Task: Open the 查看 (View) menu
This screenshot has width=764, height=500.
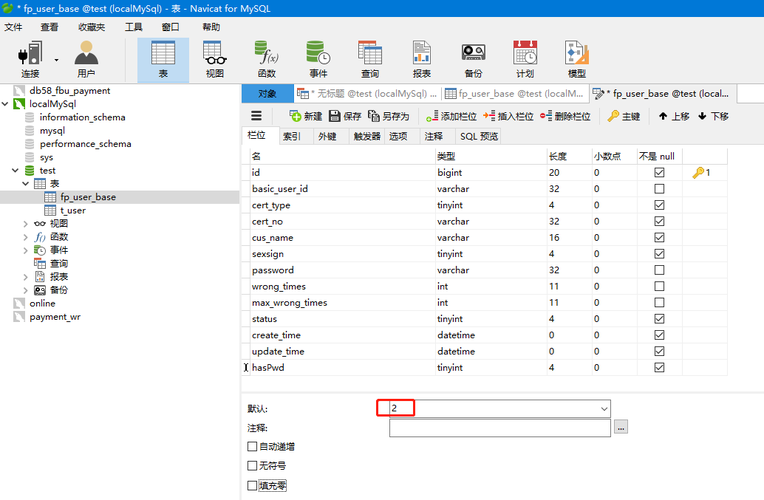Action: tap(49, 27)
